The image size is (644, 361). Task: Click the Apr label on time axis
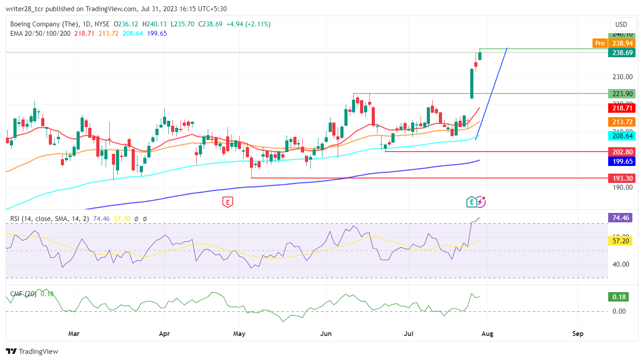point(165,334)
